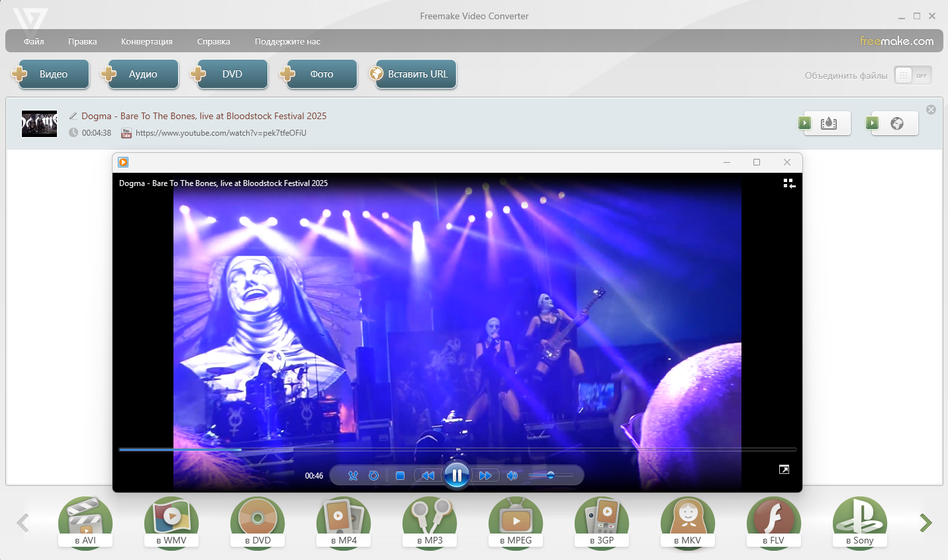Mute the player volume

[x=512, y=475]
